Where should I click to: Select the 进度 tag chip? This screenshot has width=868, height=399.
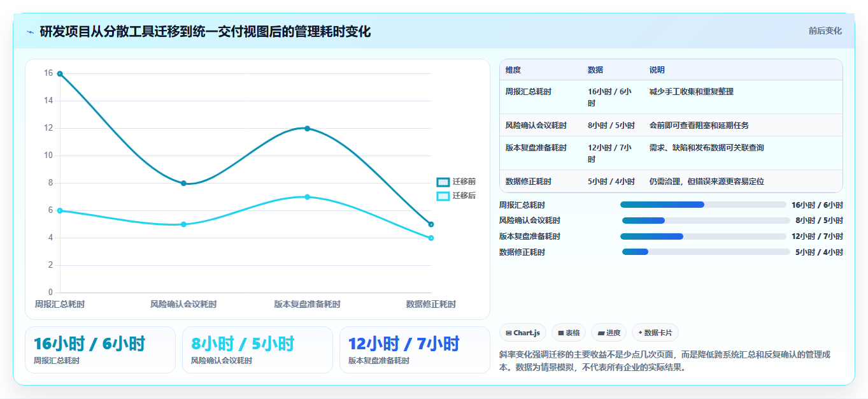pyautogui.click(x=609, y=333)
